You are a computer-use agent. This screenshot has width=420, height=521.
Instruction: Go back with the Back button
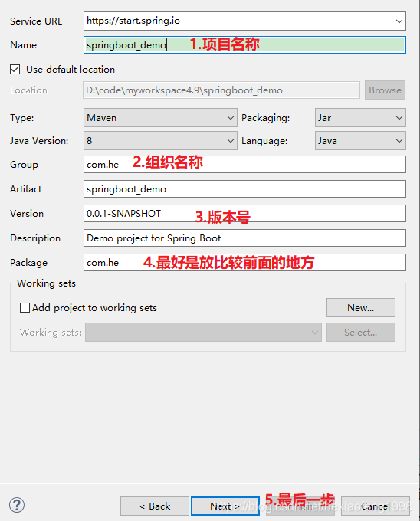(155, 506)
